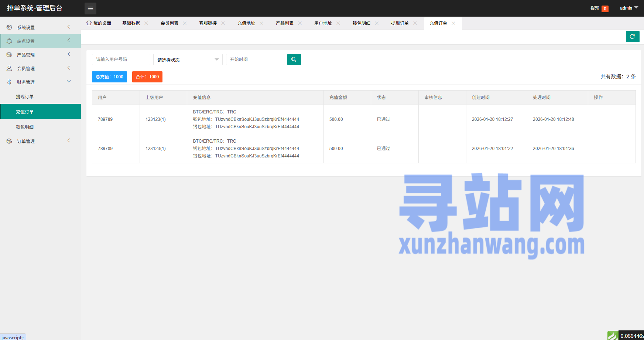This screenshot has width=644, height=340.
Task: Close the 充值订单 tab
Action: tap(453, 23)
